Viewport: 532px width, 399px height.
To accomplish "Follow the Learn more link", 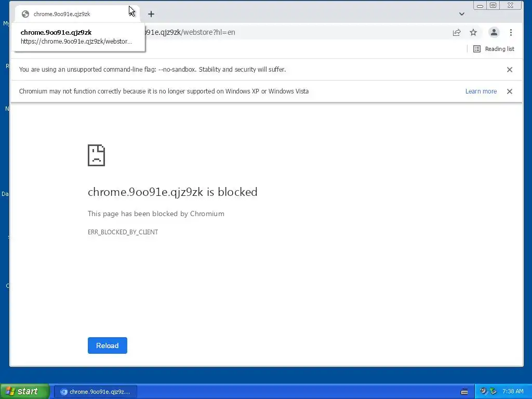I will [x=481, y=91].
